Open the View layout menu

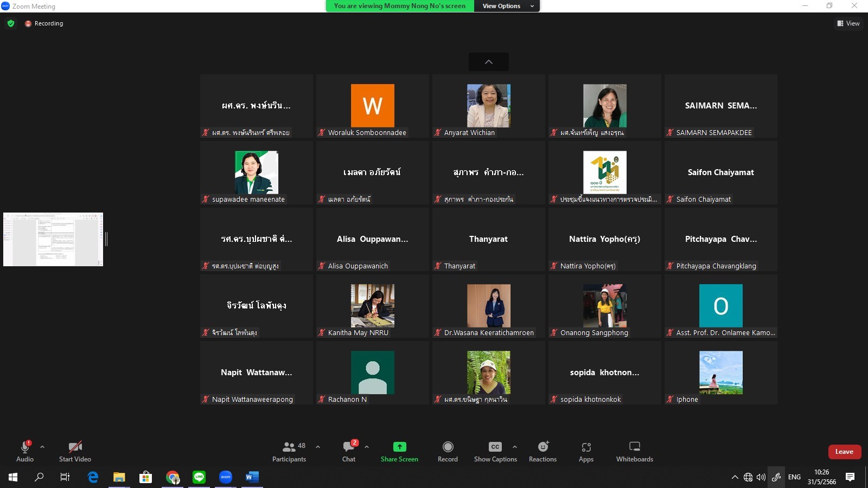coord(848,23)
